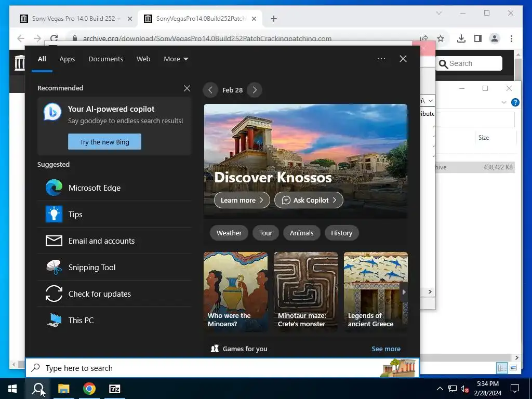This screenshot has height=399, width=532.
Task: Click the taskbar search magnifier icon
Action: 37,389
